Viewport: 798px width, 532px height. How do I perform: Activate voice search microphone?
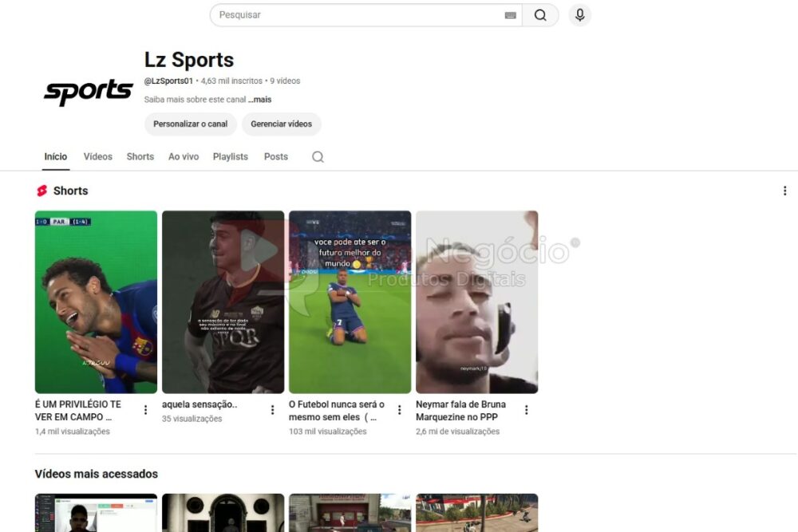579,15
